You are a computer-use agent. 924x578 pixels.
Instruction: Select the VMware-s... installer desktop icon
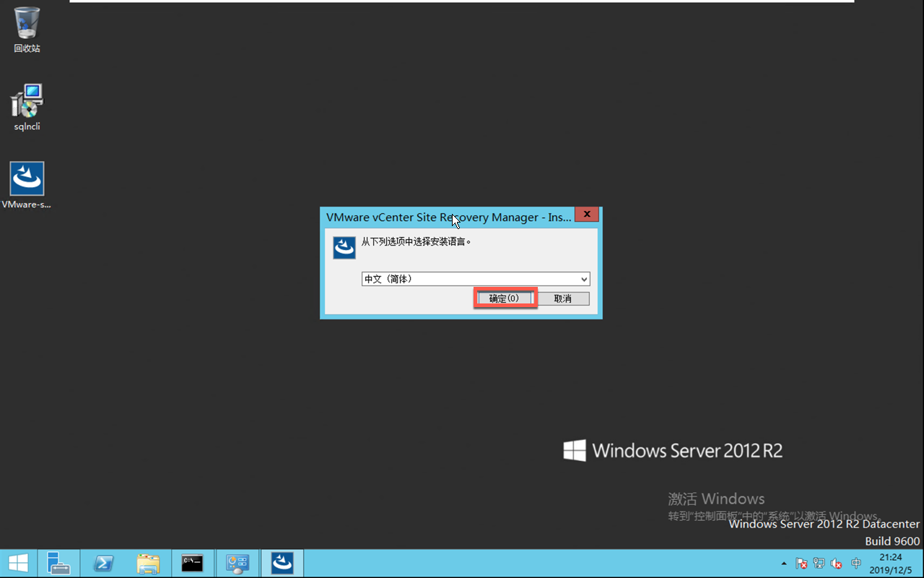point(27,186)
